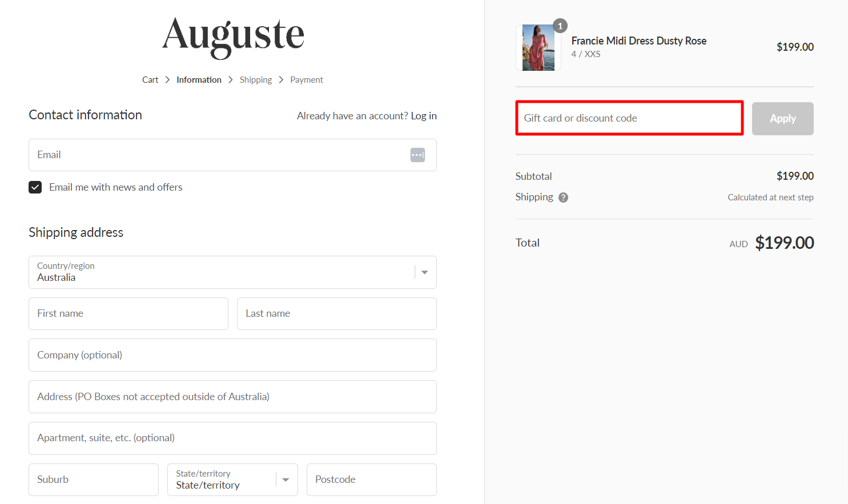Select the Postcode input field
The image size is (848, 504).
[371, 479]
